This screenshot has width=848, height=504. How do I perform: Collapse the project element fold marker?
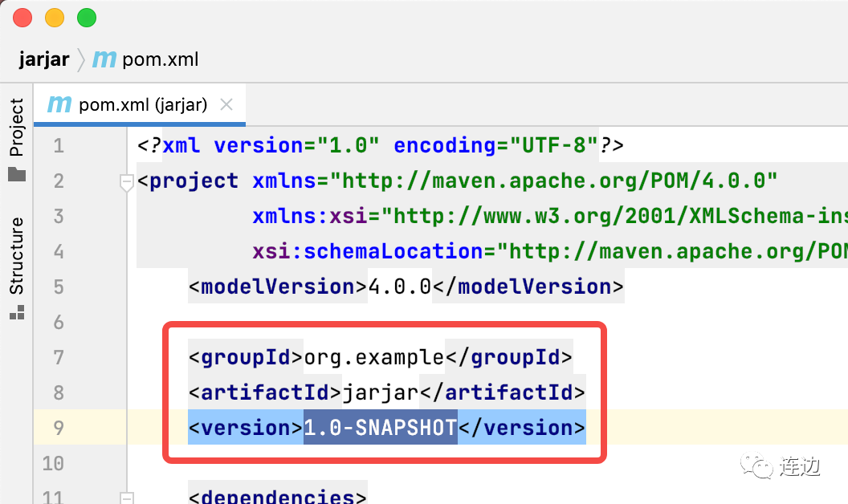(x=127, y=181)
